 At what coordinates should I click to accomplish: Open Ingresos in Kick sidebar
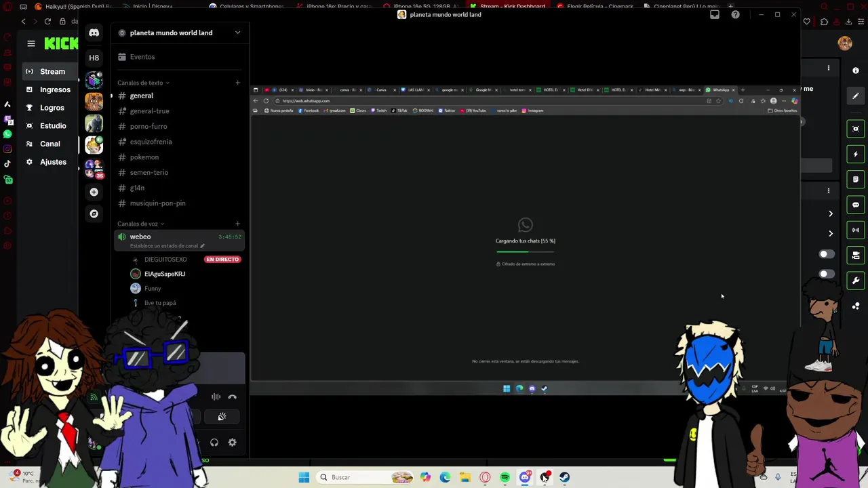(x=49, y=89)
